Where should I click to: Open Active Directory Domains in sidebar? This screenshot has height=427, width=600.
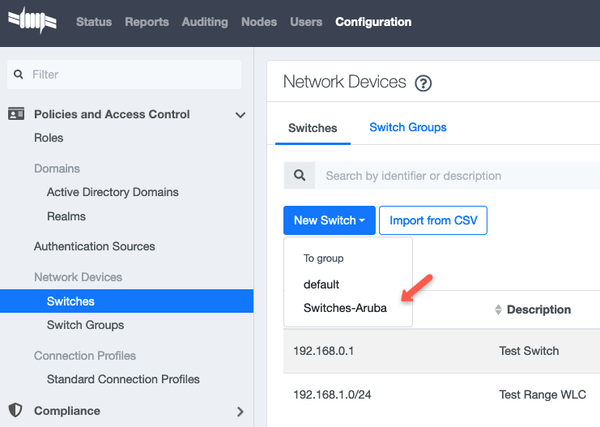point(112,192)
